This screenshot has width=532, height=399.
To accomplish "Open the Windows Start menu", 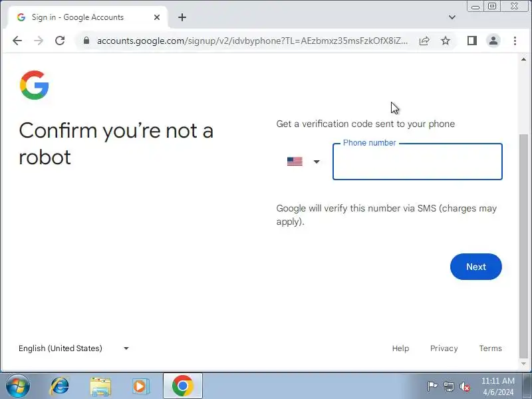I will click(18, 386).
